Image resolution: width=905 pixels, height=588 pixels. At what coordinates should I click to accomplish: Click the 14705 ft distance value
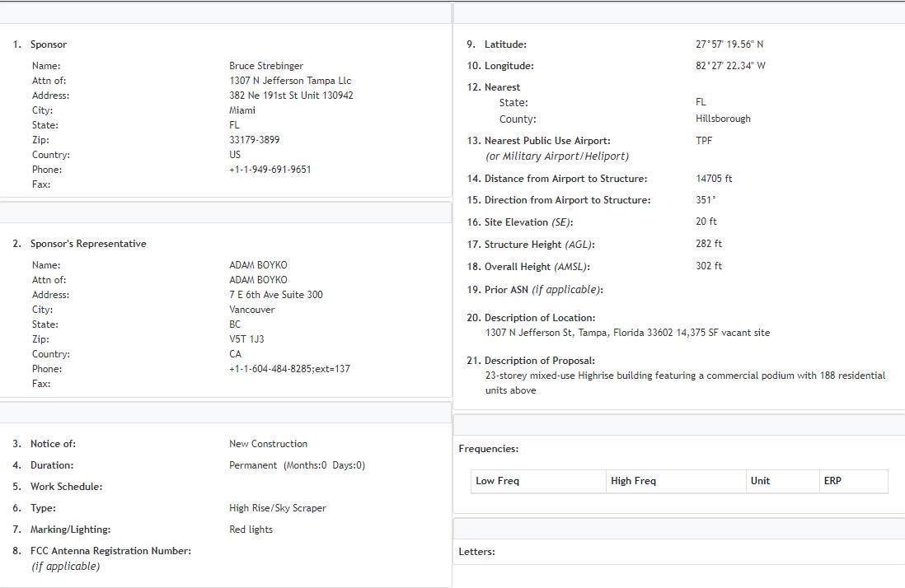coord(714,179)
